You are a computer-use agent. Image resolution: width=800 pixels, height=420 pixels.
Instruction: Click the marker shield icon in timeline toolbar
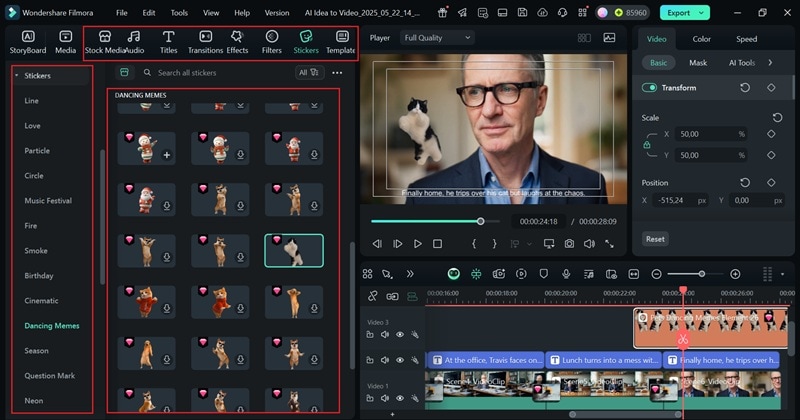(x=543, y=274)
